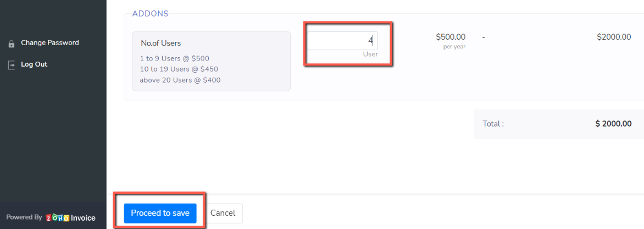Viewport: 644px width, 229px height.
Task: Click the 'above 20 Users @ $400' line
Action: (180, 80)
